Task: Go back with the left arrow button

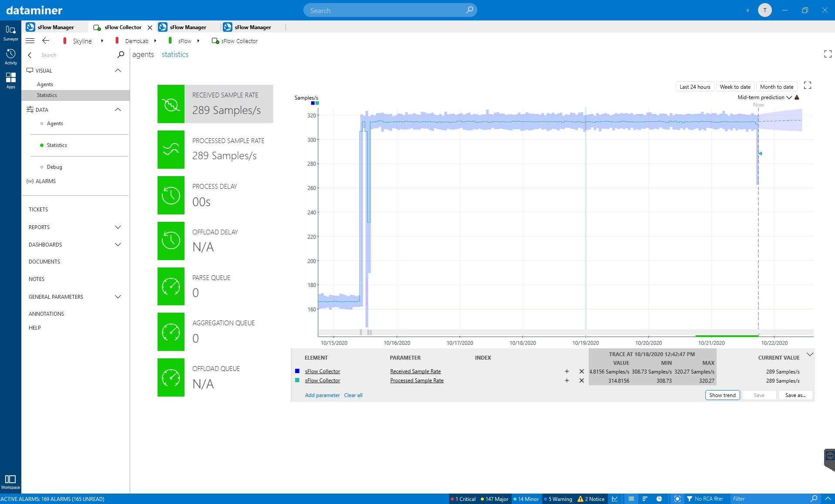Action: point(46,41)
